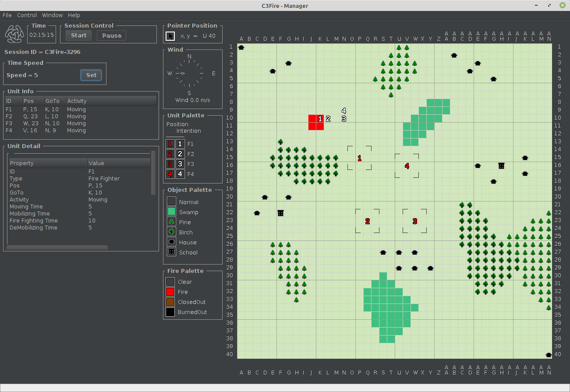Select F3 row in Unit Info table

coord(81,124)
